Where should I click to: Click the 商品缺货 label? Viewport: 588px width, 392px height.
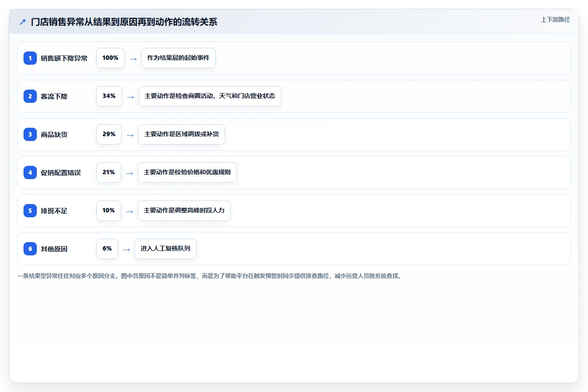[x=54, y=134]
